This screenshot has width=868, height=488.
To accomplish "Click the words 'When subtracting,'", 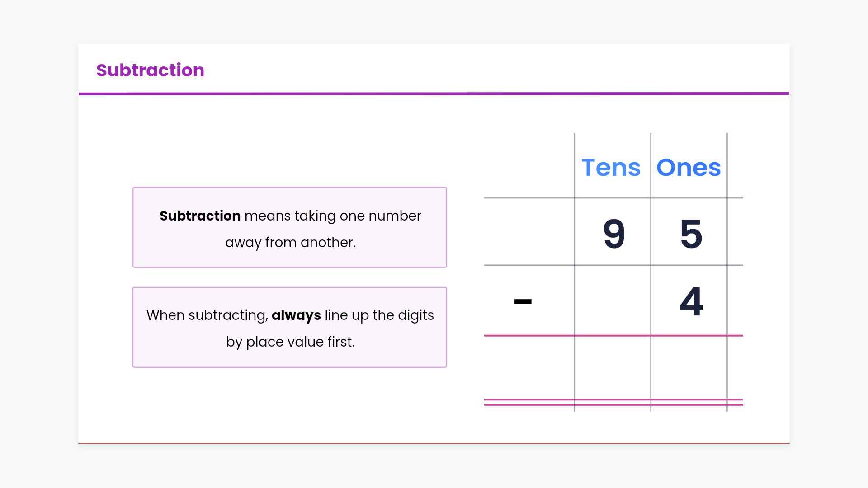I will 207,315.
